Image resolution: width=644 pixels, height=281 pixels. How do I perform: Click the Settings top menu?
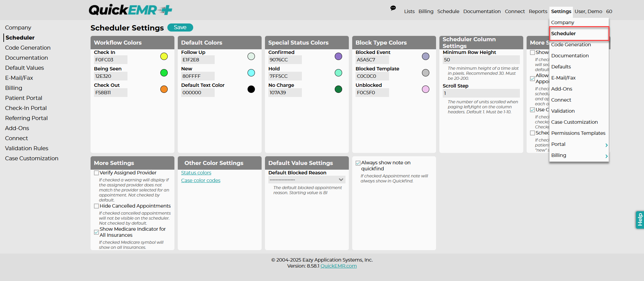[x=561, y=11]
